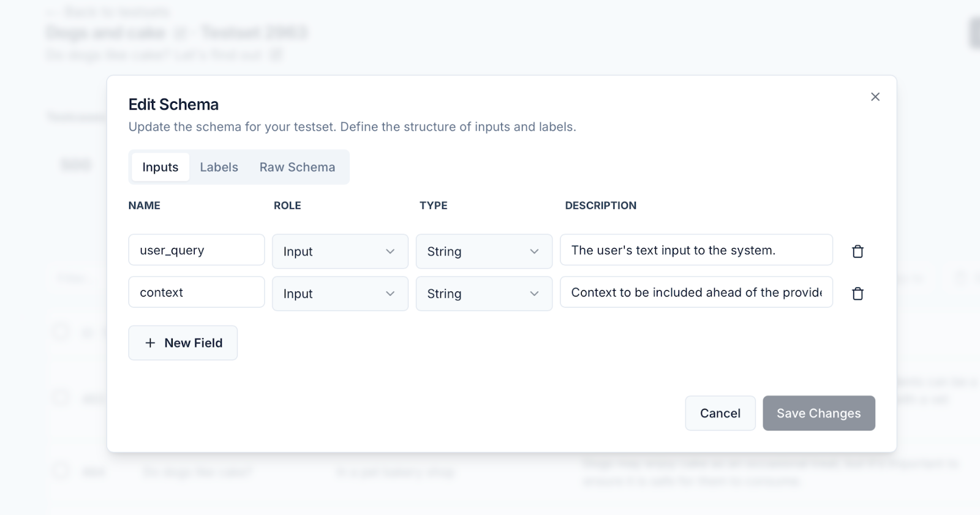
Task: Edit the context description text box
Action: click(x=696, y=292)
